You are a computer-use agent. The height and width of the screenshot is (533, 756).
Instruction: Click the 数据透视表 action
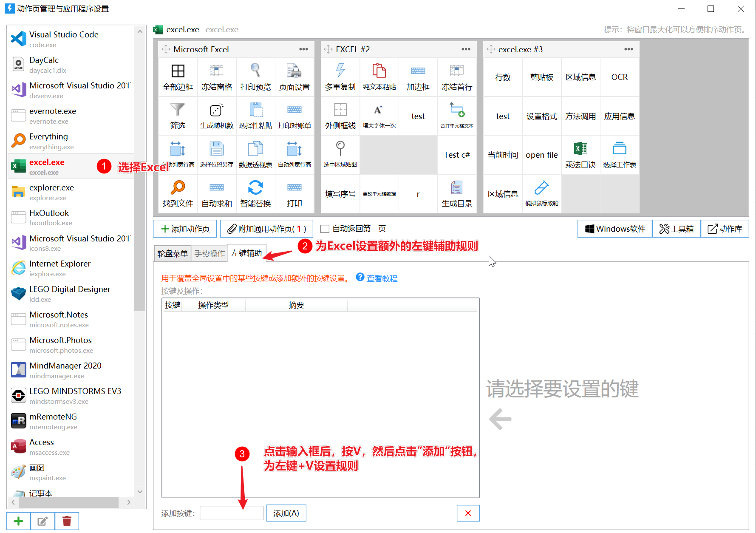click(x=255, y=155)
